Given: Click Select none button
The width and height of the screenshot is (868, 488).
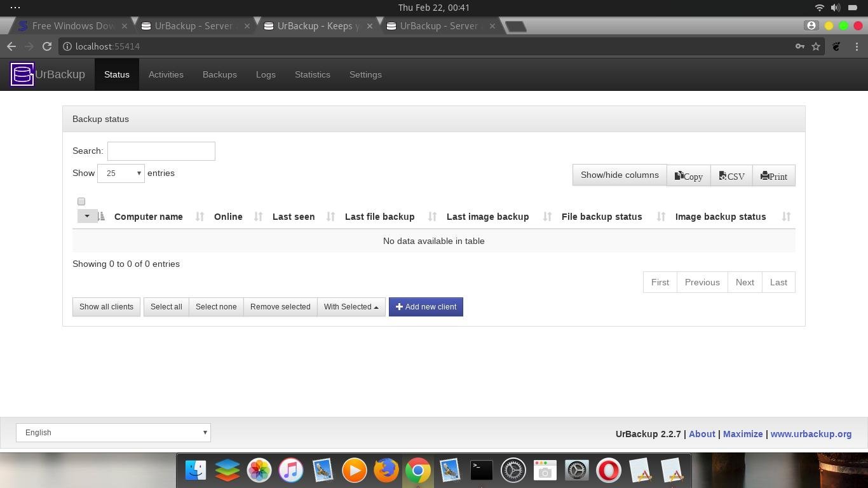Looking at the screenshot, I should tap(216, 307).
